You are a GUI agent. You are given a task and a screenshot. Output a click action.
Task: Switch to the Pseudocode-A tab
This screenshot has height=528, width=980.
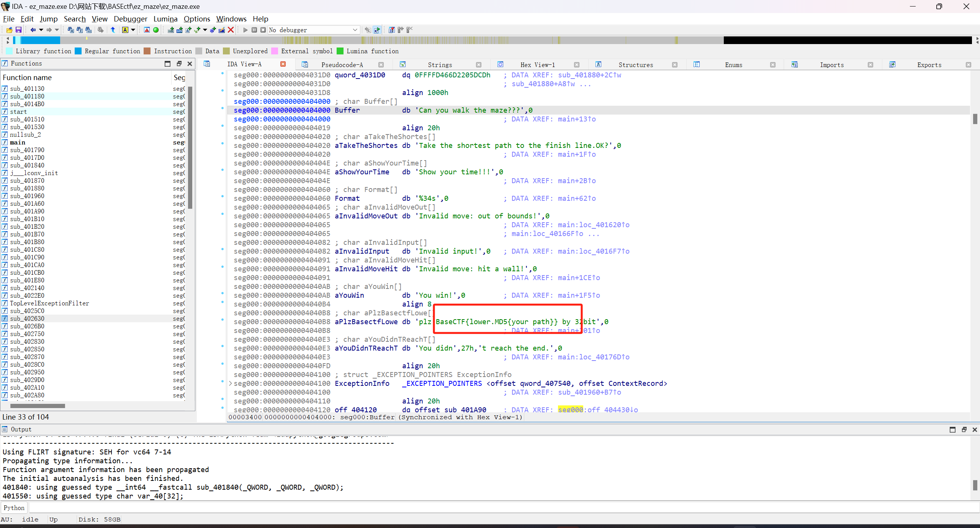point(342,65)
